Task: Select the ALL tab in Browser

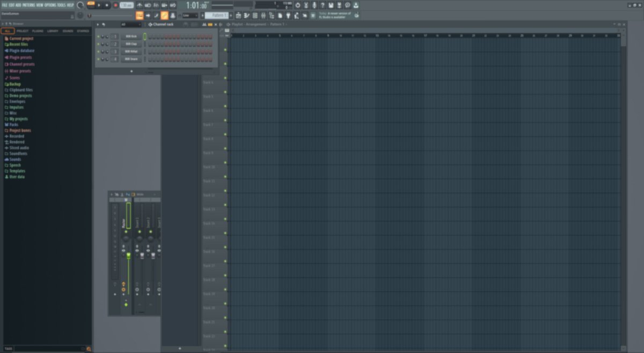Action: tap(8, 31)
